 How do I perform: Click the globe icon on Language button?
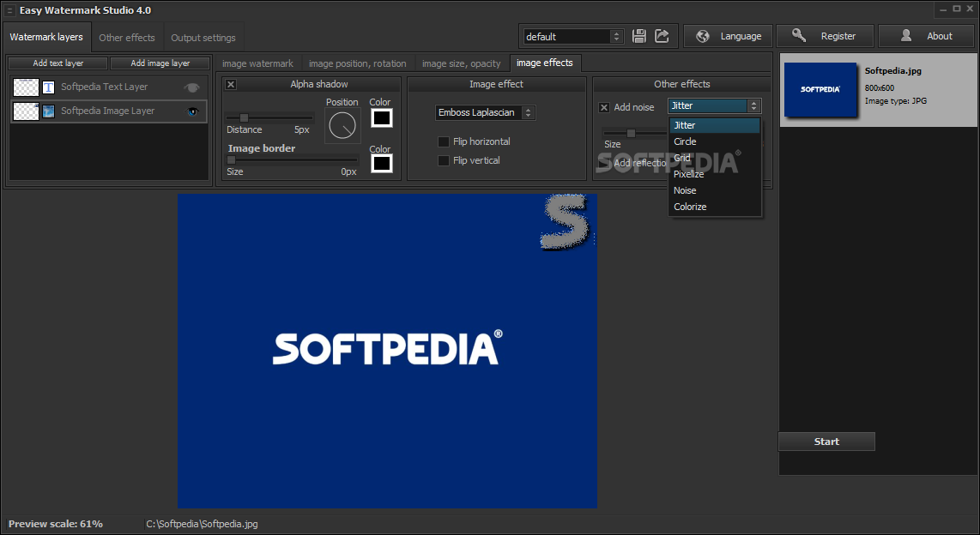tap(703, 36)
